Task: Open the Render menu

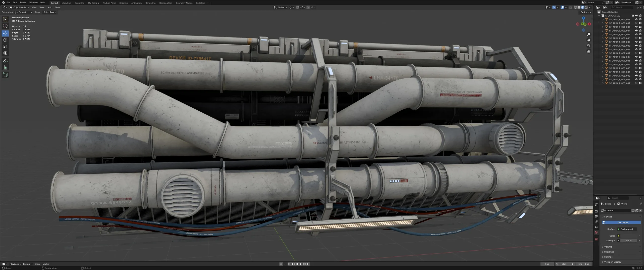Action: click(x=23, y=3)
